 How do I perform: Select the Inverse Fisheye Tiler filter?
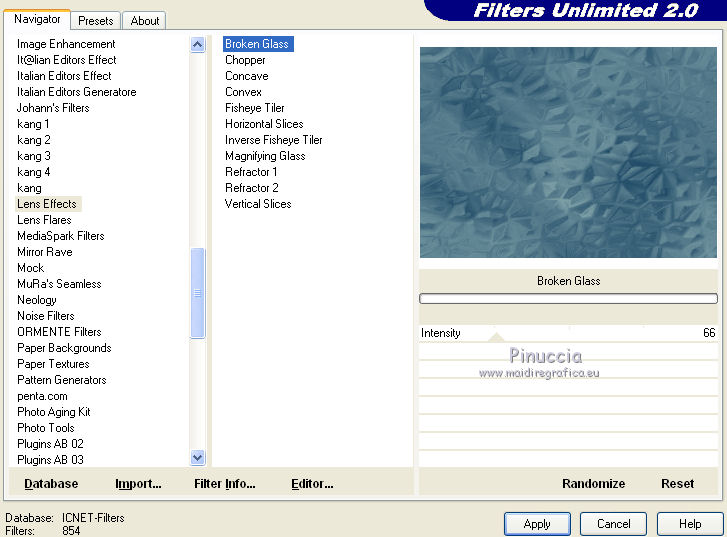click(274, 140)
